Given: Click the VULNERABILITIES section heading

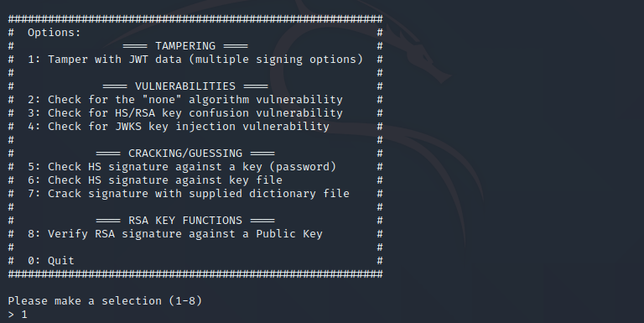Looking at the screenshot, I should (x=185, y=86).
